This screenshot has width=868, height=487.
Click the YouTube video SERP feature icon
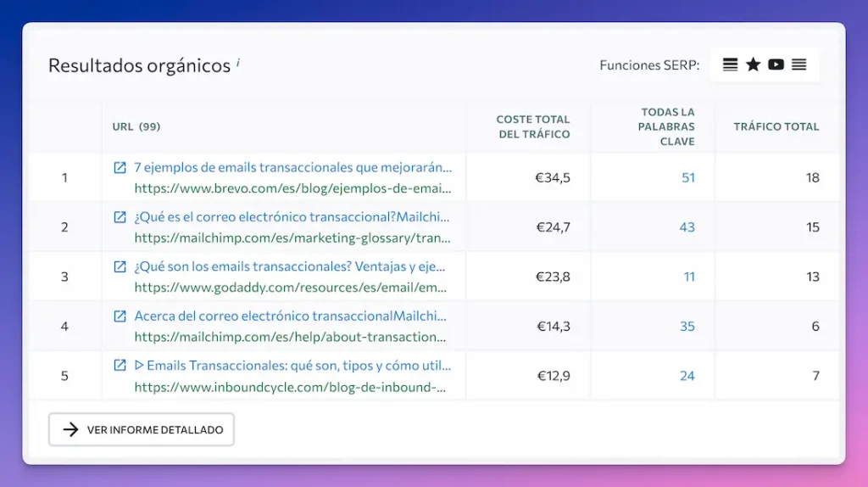click(x=776, y=64)
